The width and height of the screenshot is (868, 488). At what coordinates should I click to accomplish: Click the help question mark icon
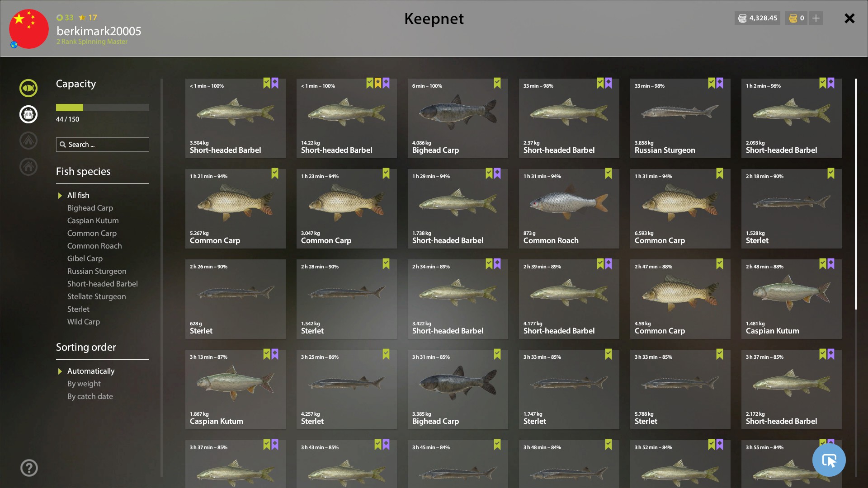coord(29,468)
